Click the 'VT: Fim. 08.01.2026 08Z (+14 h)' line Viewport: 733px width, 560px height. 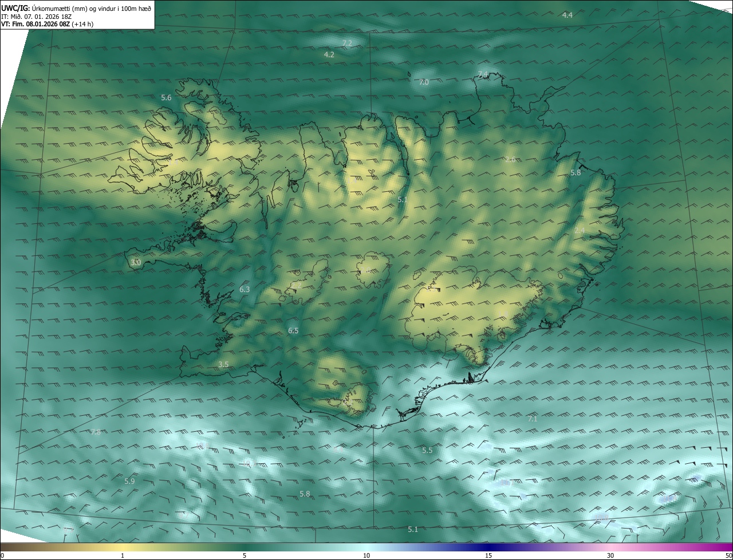pyautogui.click(x=48, y=24)
